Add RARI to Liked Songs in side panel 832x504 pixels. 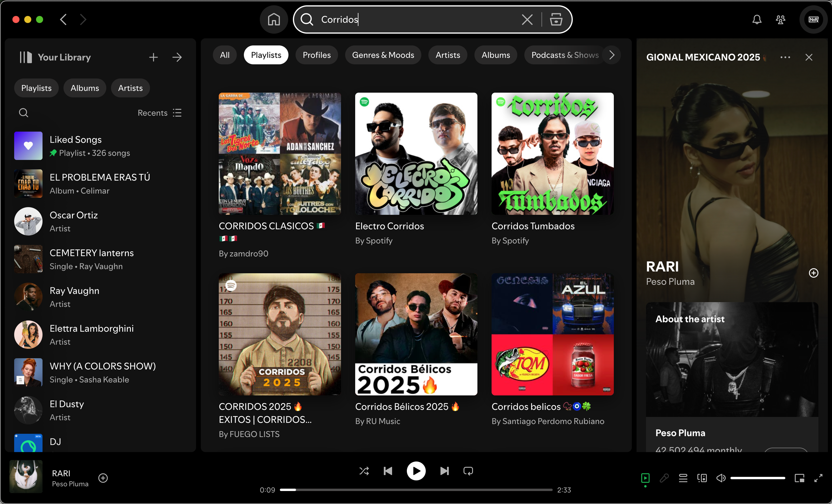pos(813,273)
